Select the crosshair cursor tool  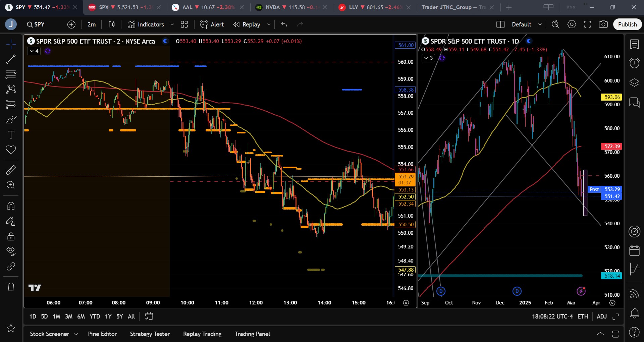click(11, 44)
